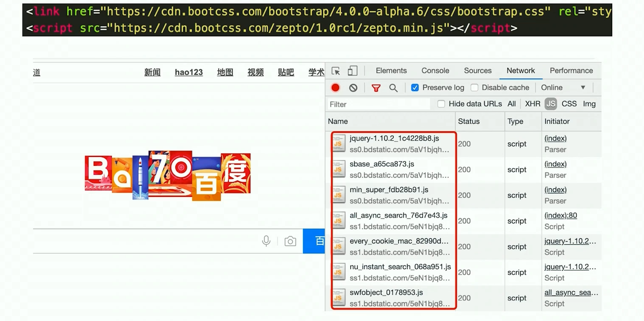The image size is (644, 321).
Task: Open network search magnifier icon
Action: (x=394, y=88)
